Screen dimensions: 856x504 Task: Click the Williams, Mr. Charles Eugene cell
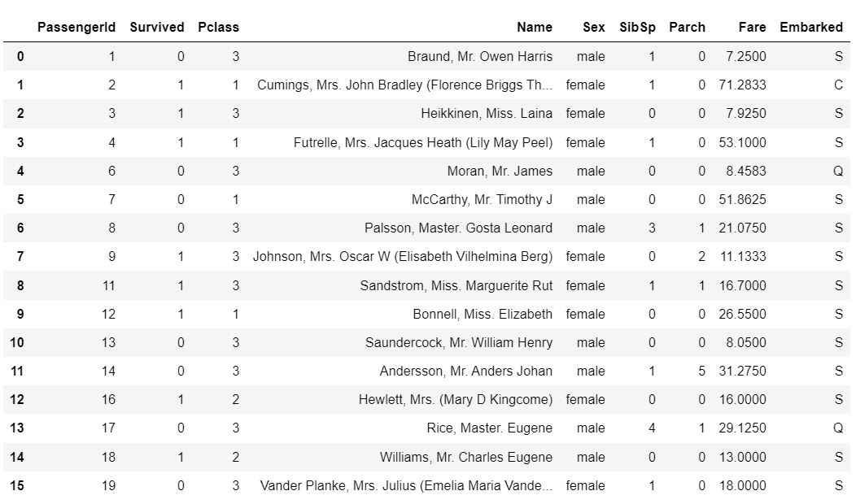[465, 457]
